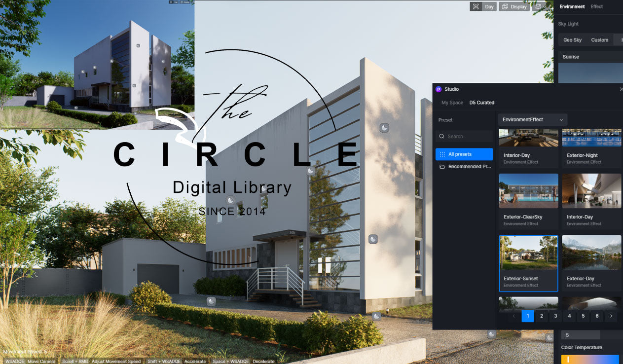Click the Sky Light heading
Image resolution: width=623 pixels, height=364 pixels.
coord(568,24)
